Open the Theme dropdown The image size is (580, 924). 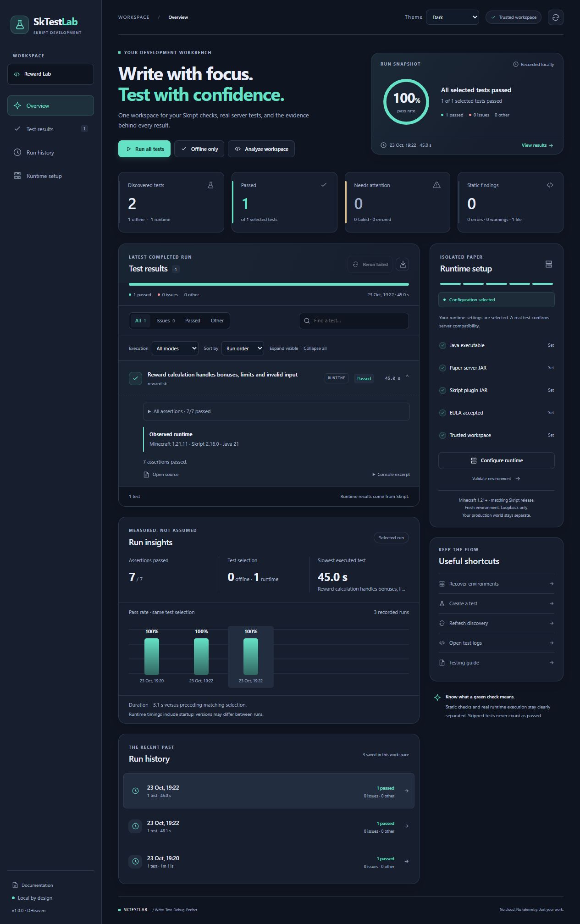coord(452,17)
